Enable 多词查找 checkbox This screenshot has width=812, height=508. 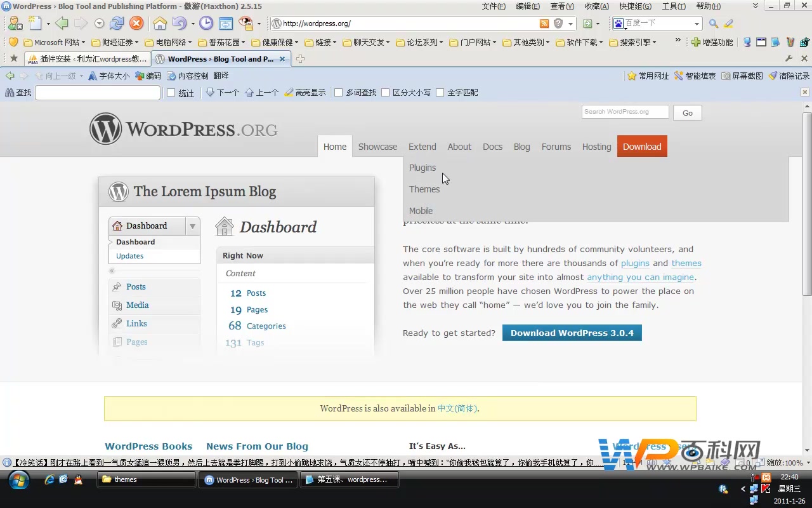click(x=338, y=92)
